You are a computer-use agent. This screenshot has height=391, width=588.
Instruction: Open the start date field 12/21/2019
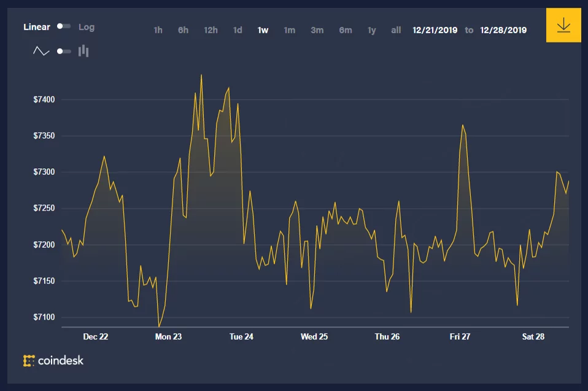coord(435,30)
